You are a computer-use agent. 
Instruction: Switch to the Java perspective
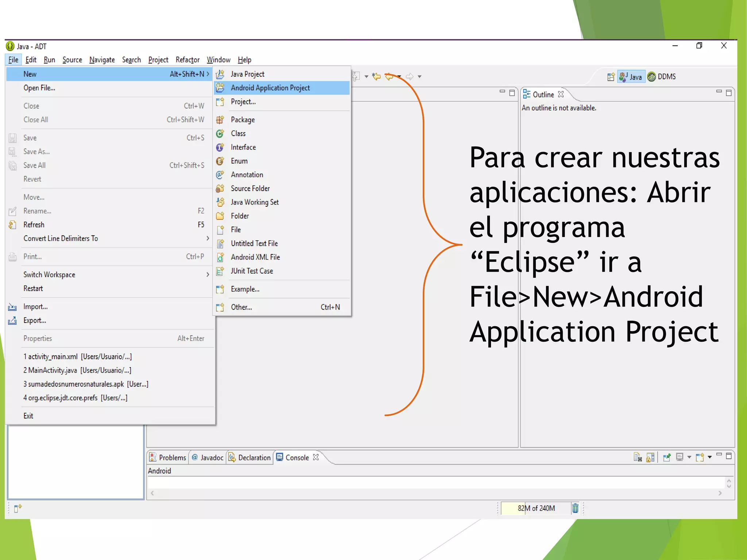click(631, 77)
